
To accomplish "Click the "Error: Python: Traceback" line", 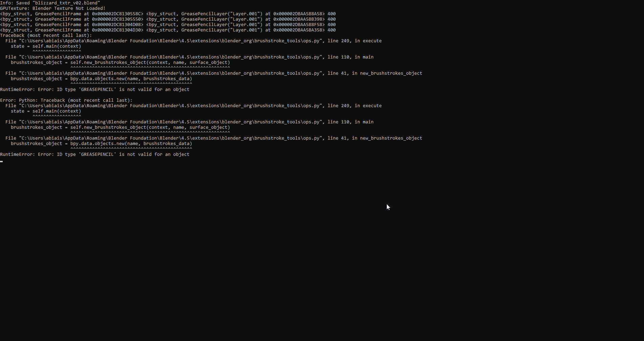I will (66, 100).
